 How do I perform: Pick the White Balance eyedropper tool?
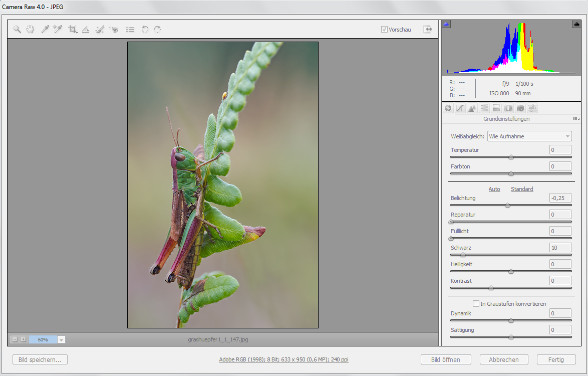[x=45, y=30]
